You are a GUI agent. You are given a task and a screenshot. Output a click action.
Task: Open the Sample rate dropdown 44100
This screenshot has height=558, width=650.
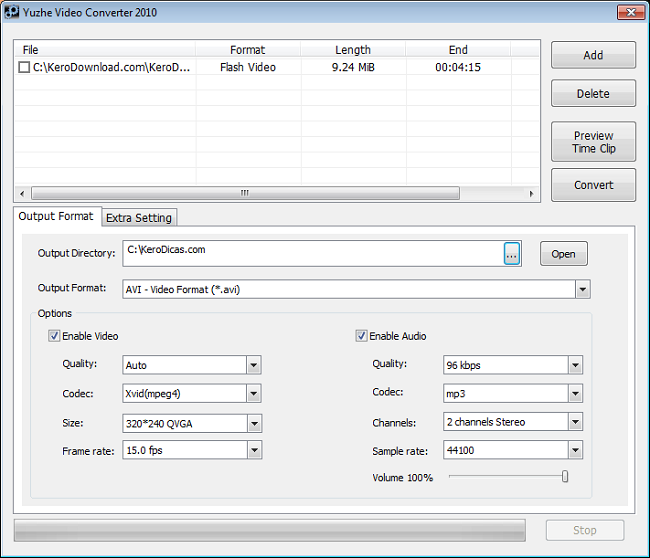[575, 450]
